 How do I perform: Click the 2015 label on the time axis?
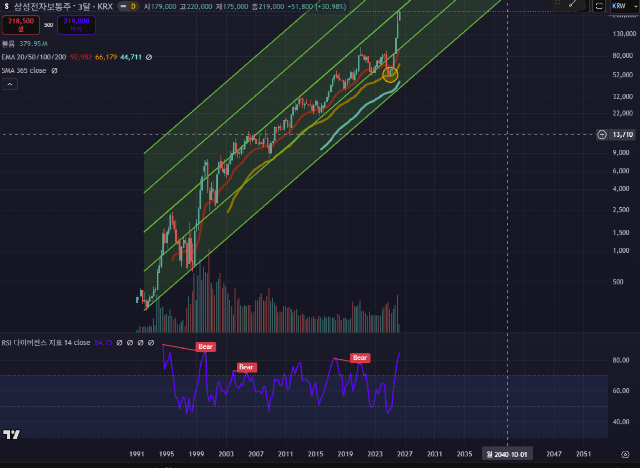(316, 454)
